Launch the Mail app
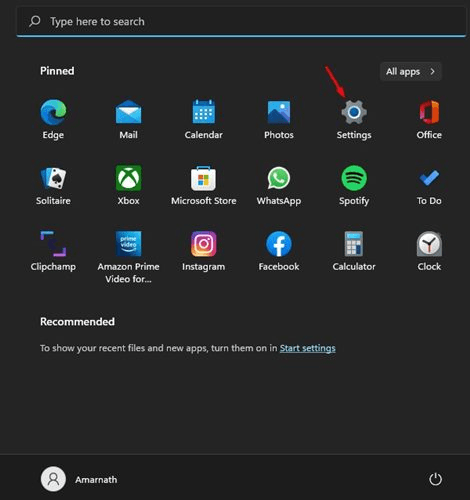Screen dimensions: 470x500 pos(128,119)
